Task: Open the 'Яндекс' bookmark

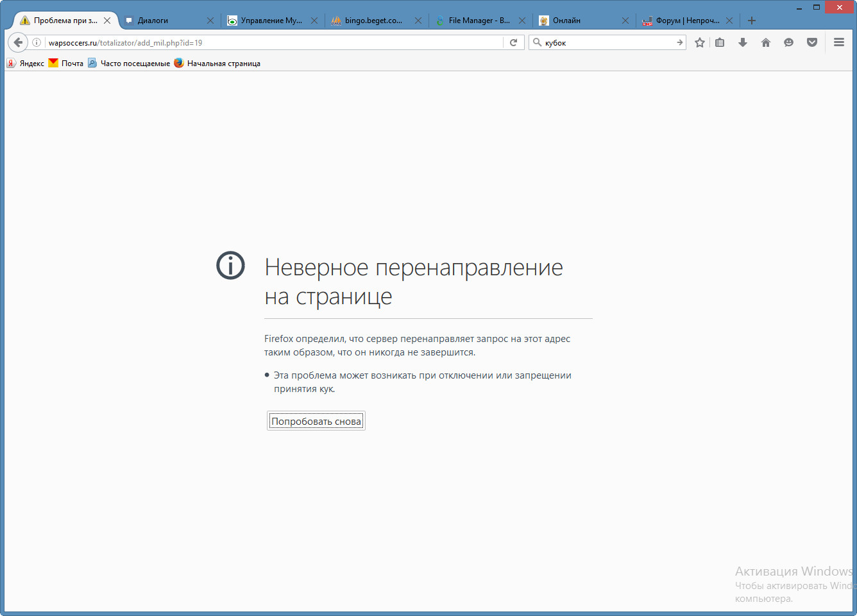Action: click(x=26, y=63)
